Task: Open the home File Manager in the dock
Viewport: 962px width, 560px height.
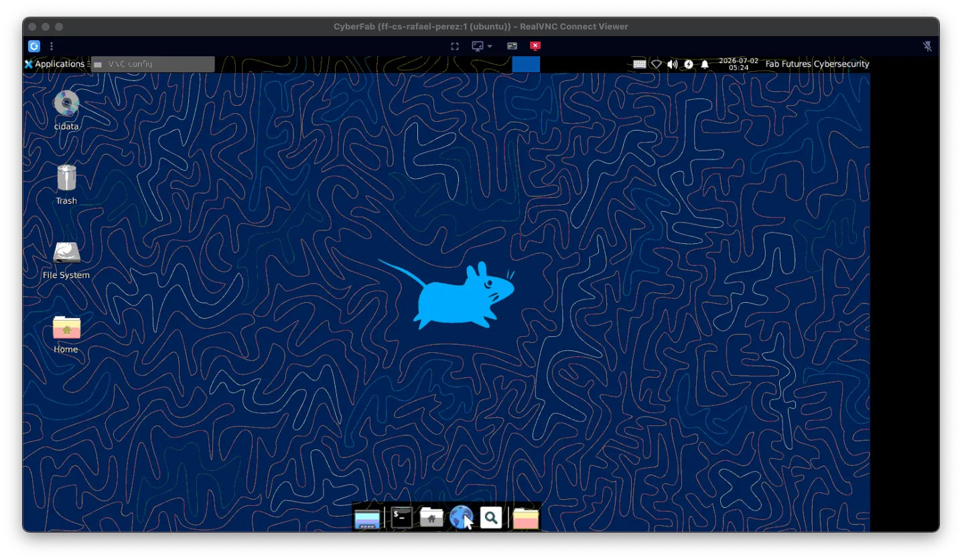Action: (431, 517)
